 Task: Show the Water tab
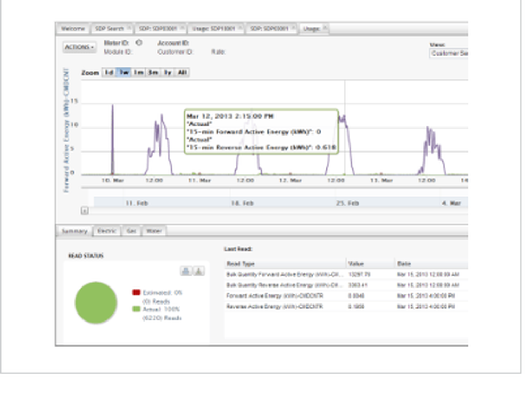(x=154, y=231)
